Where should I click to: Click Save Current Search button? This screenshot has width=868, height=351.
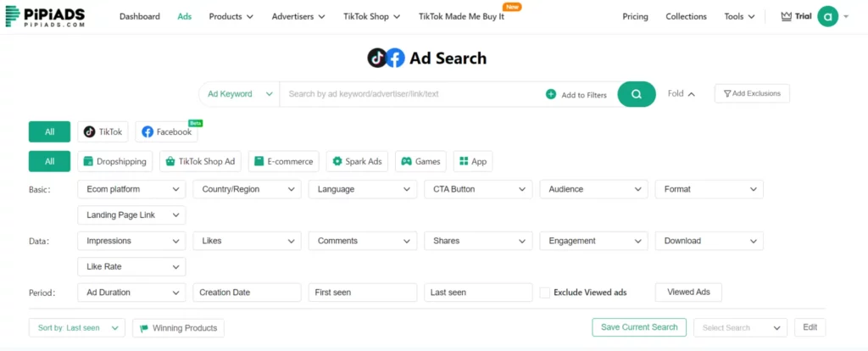[639, 327]
